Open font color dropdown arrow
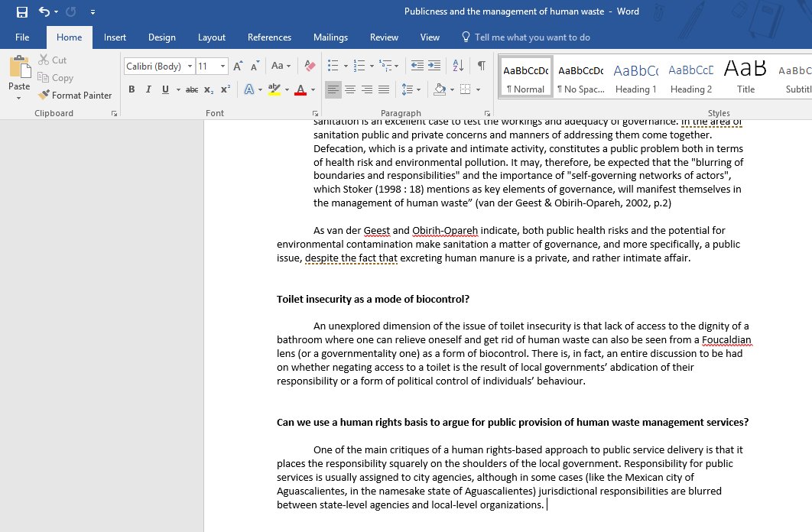Viewport: 812px width, 532px height. click(x=313, y=89)
